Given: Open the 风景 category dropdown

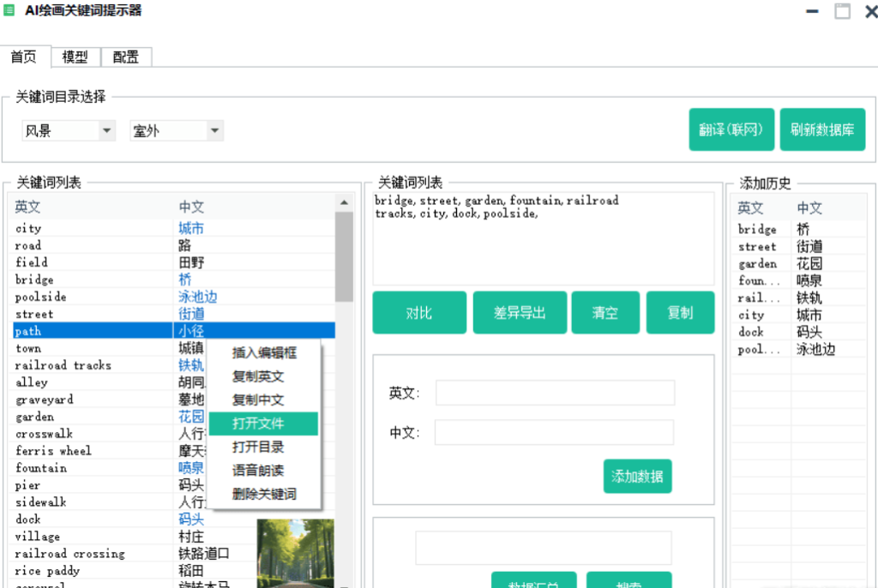Looking at the screenshot, I should pyautogui.click(x=107, y=131).
